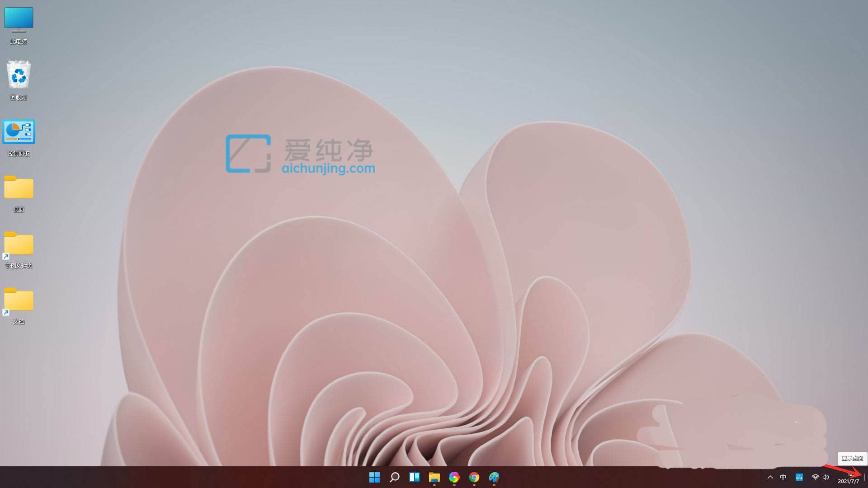868x488 pixels.
Task: Open the Wi-Fi network tray icon
Action: point(815,477)
